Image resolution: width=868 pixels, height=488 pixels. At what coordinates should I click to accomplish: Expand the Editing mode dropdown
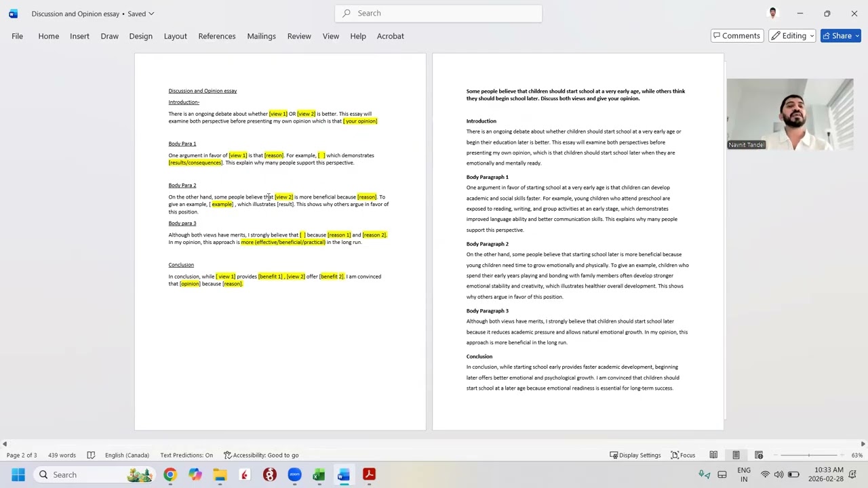point(793,36)
